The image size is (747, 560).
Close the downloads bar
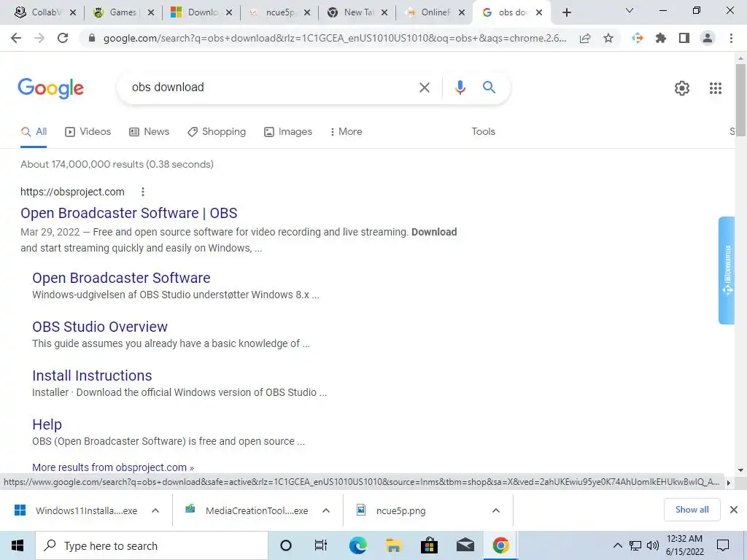[734, 510]
